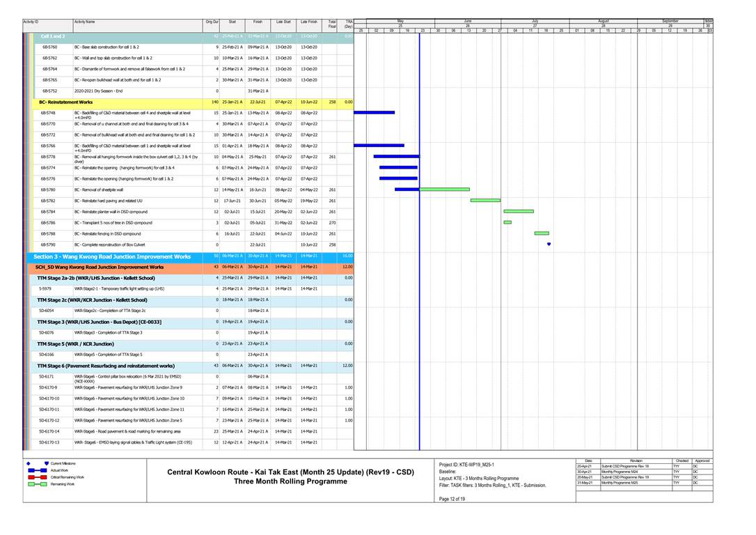Click the Actual Work legend bar icon
Viewport: 756px width, 535px height.
point(38,470)
